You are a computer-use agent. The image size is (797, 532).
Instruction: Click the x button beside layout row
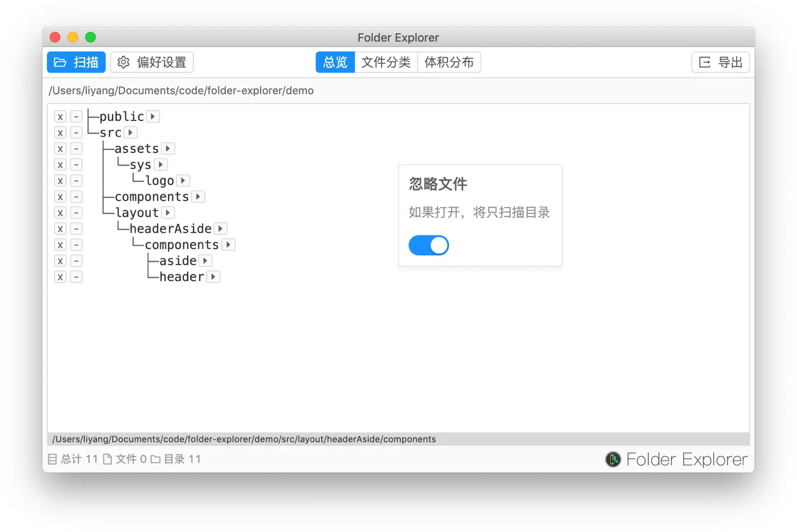tap(60, 213)
